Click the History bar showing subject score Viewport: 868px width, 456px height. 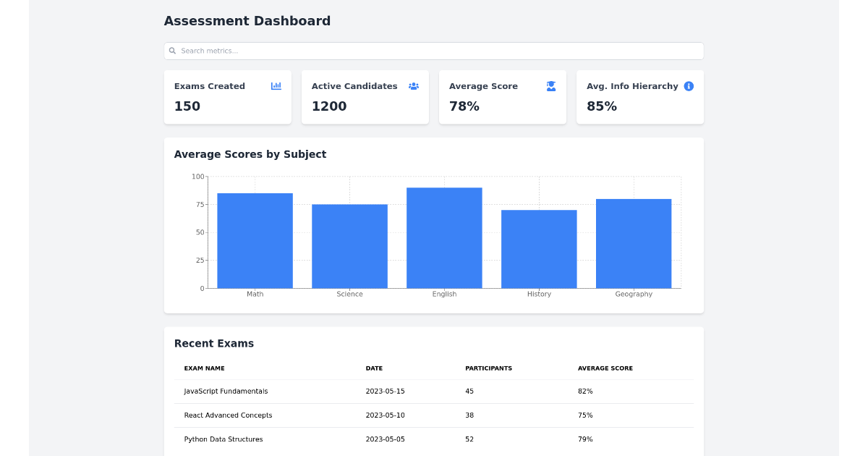click(539, 248)
